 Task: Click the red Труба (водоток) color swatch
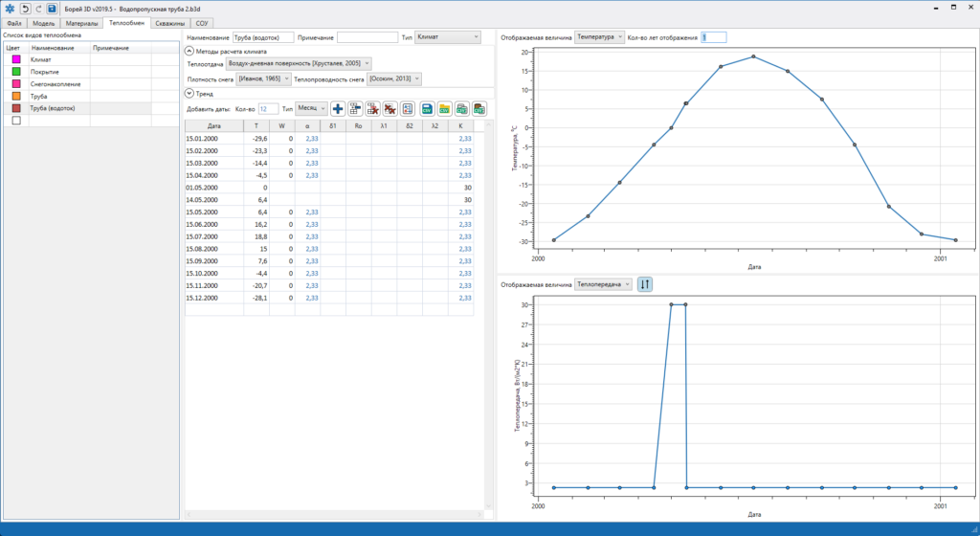16,108
